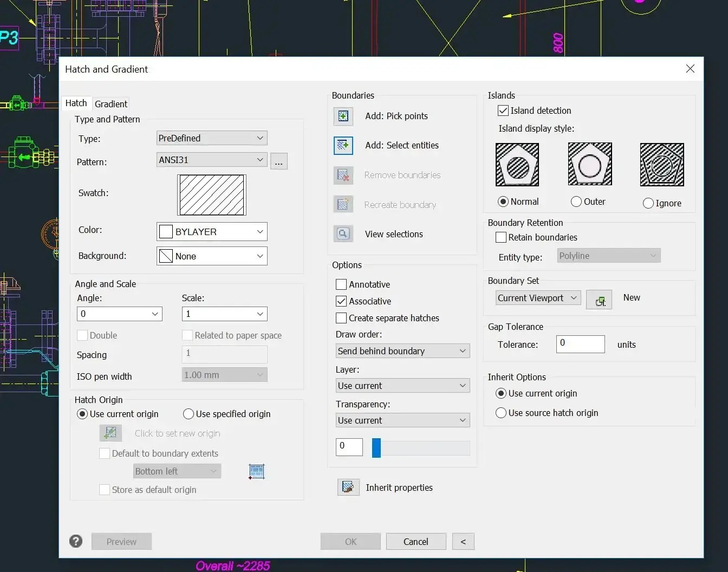Click the transparency value input field
Image resolution: width=728 pixels, height=572 pixels.
pos(349,447)
